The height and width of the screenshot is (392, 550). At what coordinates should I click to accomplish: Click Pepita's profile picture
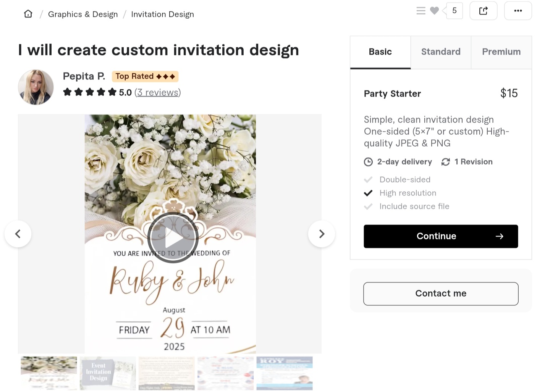pos(36,87)
